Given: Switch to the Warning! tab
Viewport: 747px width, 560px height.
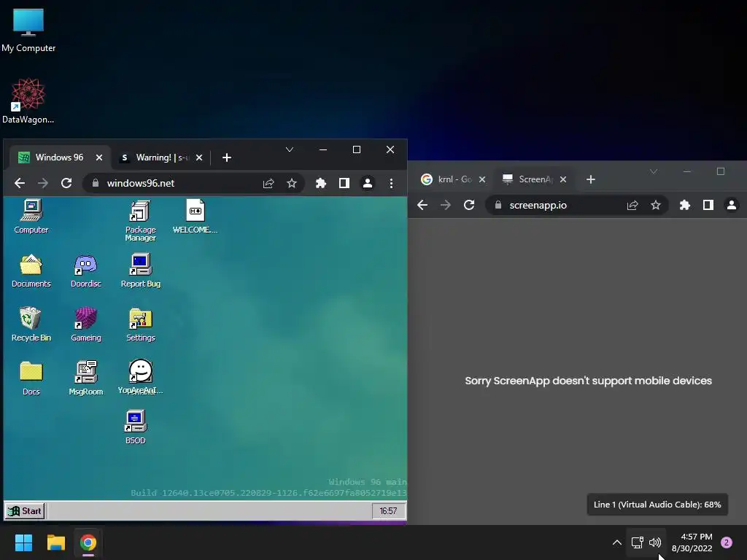Looking at the screenshot, I should 162,157.
